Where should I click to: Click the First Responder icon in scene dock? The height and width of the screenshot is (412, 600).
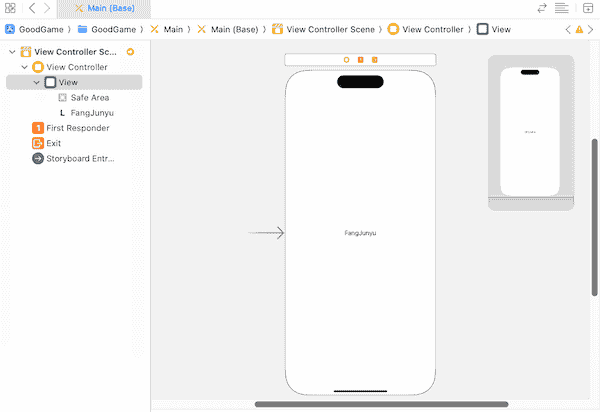point(361,60)
